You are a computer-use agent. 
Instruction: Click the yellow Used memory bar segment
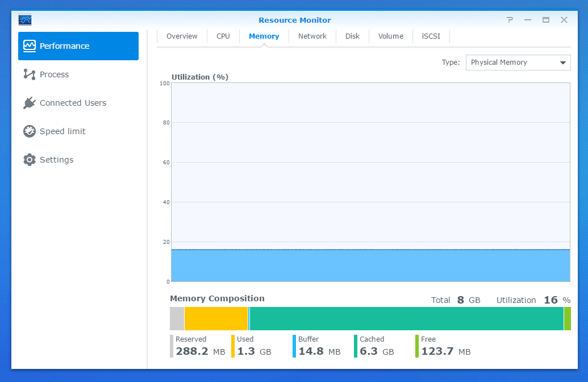coord(216,318)
